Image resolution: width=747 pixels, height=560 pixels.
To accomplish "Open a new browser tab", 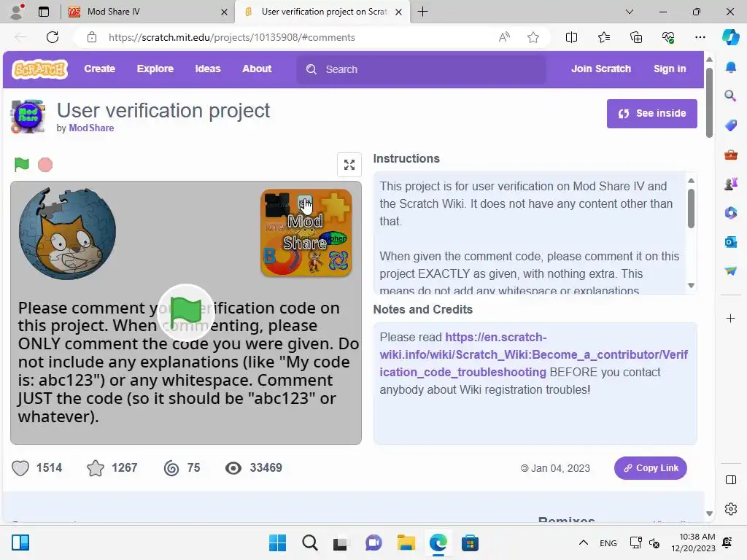I will pyautogui.click(x=422, y=12).
